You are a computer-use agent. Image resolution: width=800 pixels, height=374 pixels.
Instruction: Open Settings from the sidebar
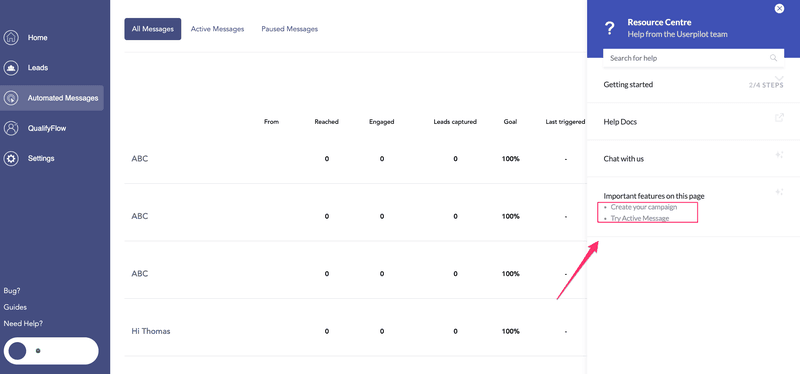(x=41, y=159)
